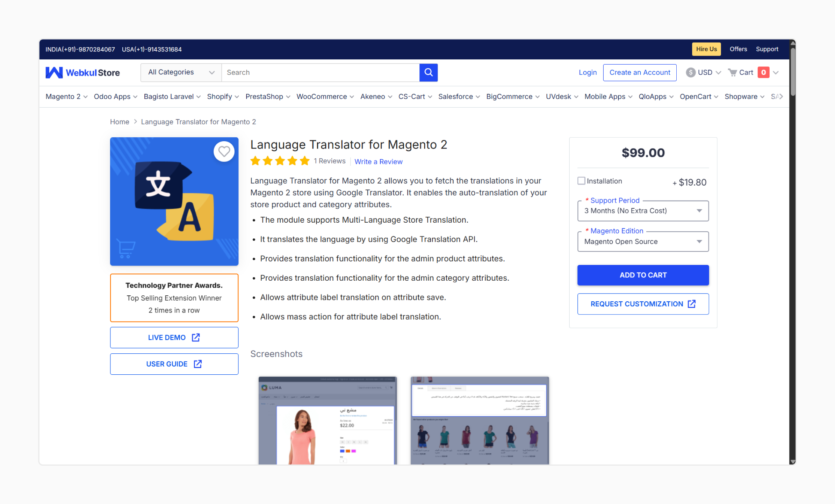The height and width of the screenshot is (504, 835).
Task: Expand the UVdesk menu
Action: [562, 96]
